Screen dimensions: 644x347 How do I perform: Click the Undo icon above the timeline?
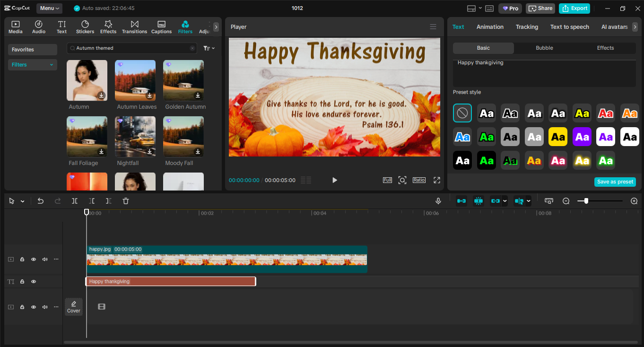point(40,201)
